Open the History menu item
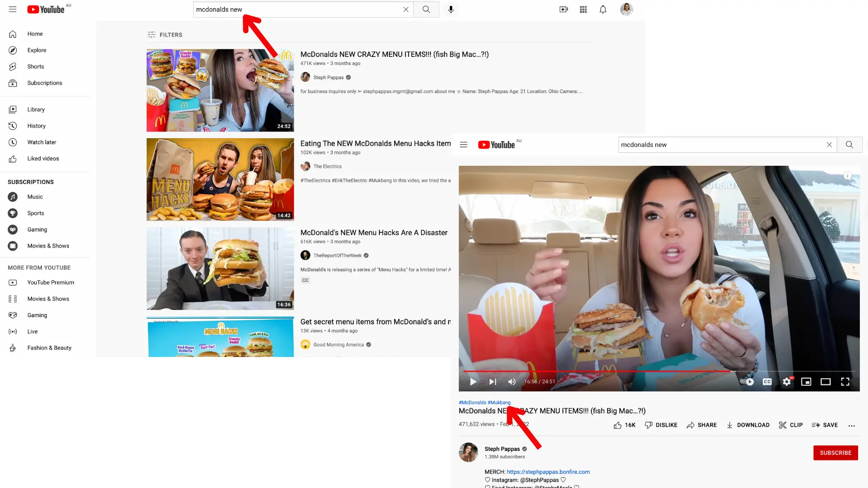Screen dimensions: 868x488 pos(36,126)
